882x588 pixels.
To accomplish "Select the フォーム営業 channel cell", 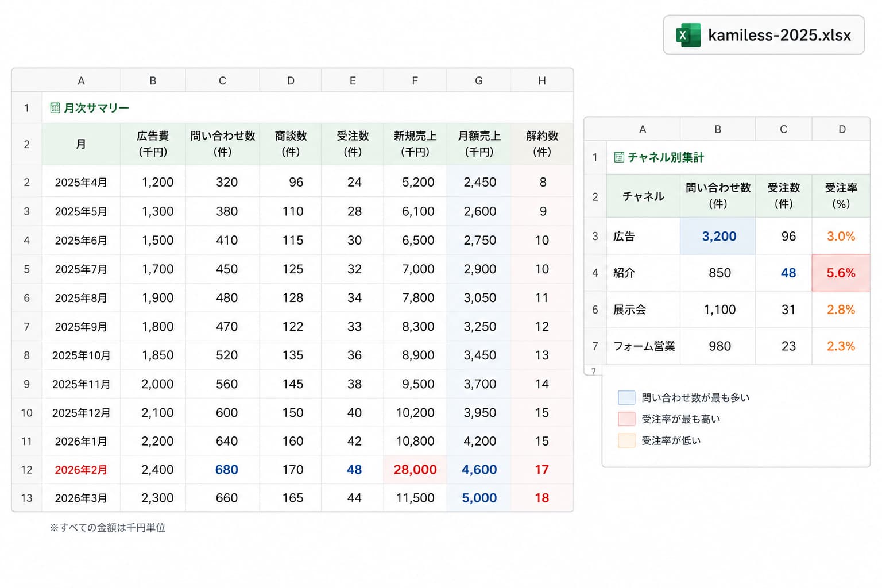I will 644,346.
